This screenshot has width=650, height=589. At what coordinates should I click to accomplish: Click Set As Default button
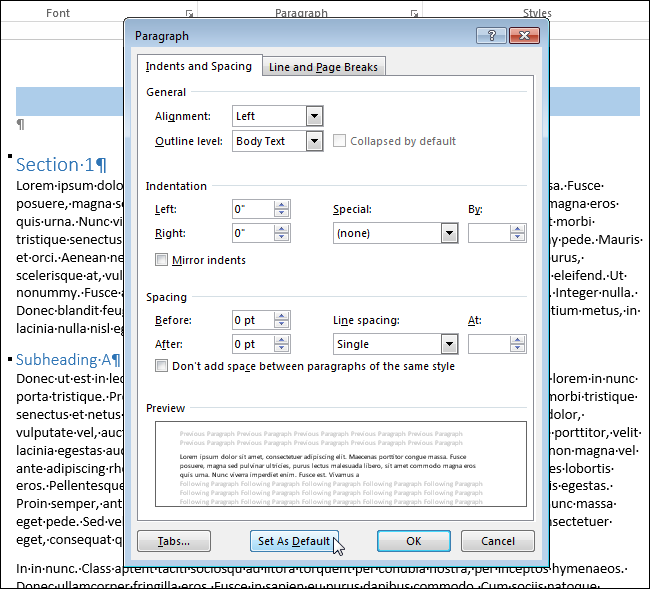tap(294, 541)
